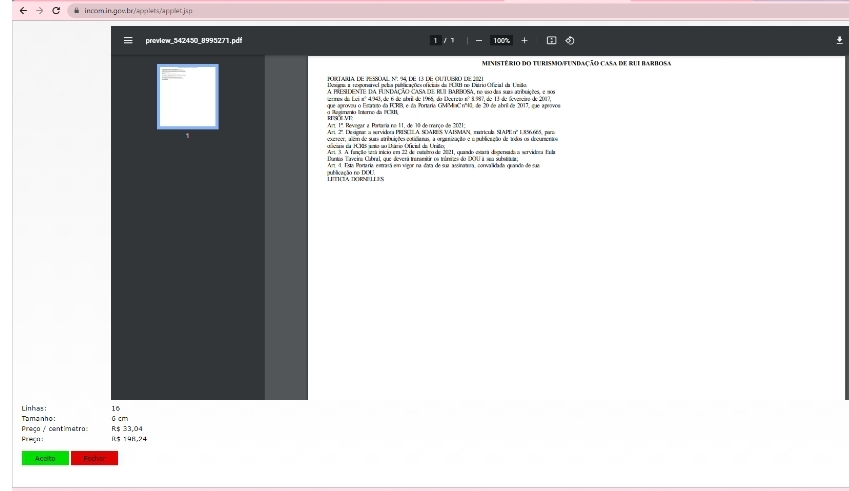
Task: Click the LETICIA DORNELLES signature line
Action: click(355, 178)
